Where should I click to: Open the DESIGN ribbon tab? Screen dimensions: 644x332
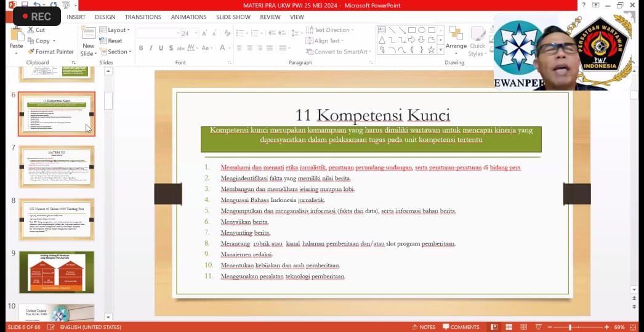pyautogui.click(x=105, y=17)
